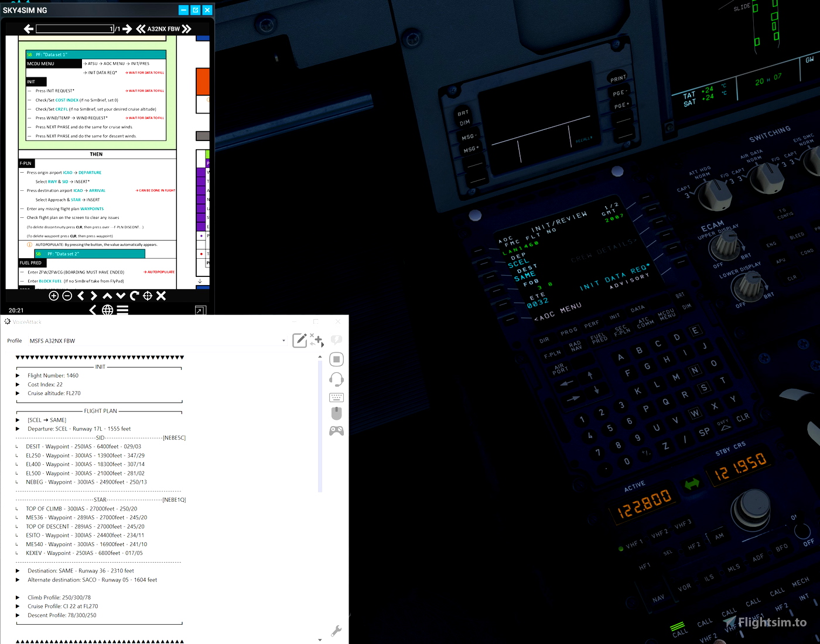
Task: Toggle VoiceAttack keyboard shortcuts
Action: [x=336, y=398]
